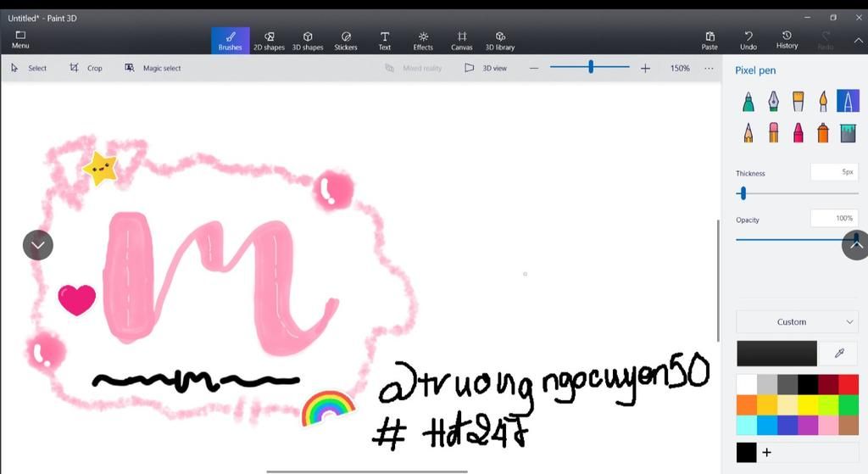Open the Menu button

pyautogui.click(x=20, y=40)
